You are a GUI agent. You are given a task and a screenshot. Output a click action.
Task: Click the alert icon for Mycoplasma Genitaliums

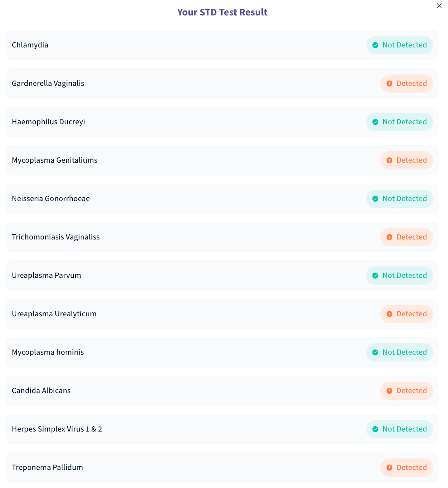(389, 160)
